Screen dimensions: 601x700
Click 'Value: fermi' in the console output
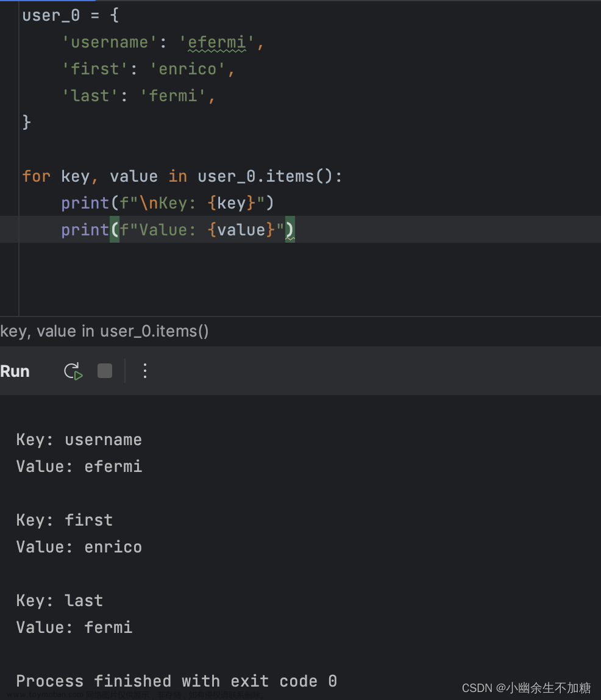pyautogui.click(x=74, y=627)
